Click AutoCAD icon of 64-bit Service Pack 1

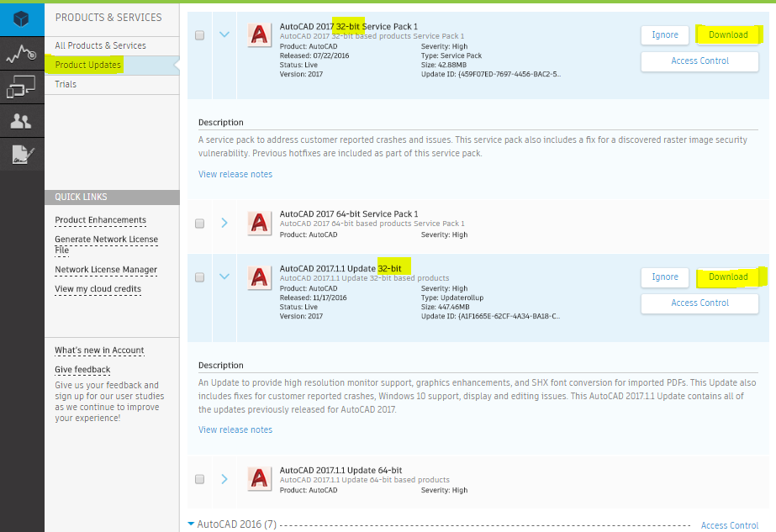[x=260, y=224]
